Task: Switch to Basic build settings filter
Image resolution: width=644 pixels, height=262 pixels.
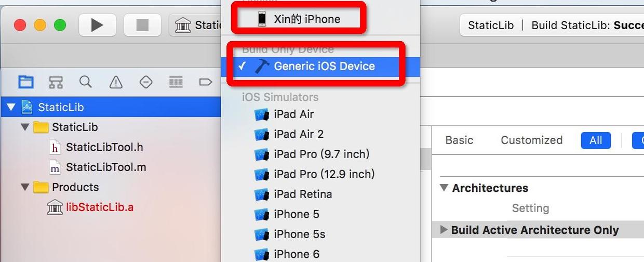Action: point(459,140)
